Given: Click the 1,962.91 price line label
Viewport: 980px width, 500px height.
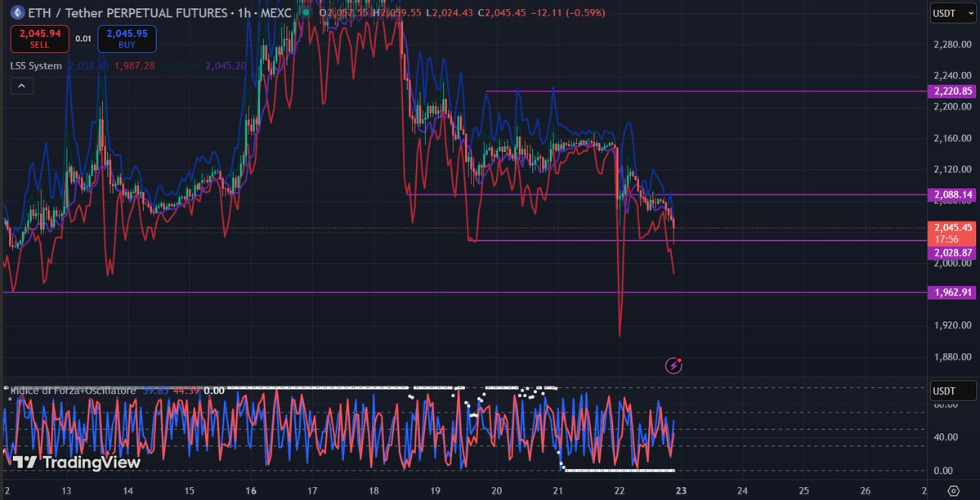Looking at the screenshot, I should 953,292.
